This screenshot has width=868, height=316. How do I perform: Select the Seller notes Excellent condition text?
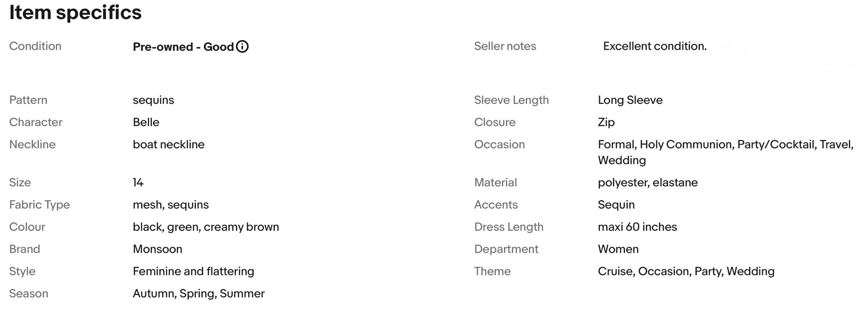pos(655,46)
